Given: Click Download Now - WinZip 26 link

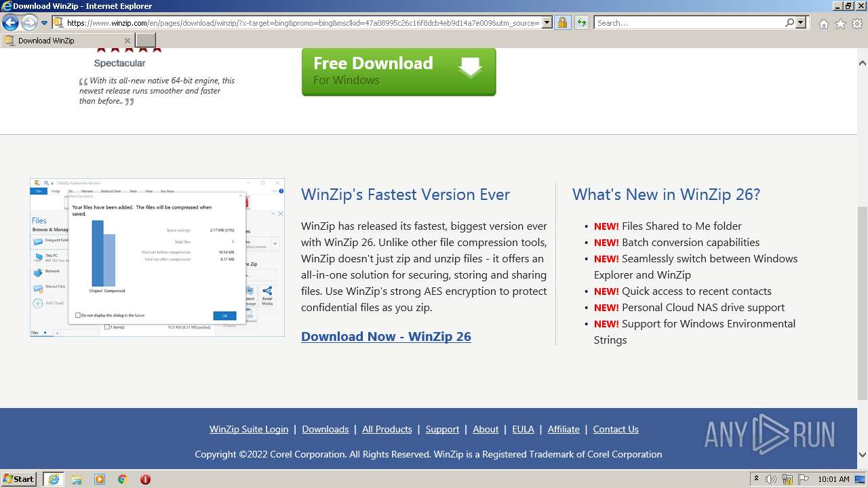Looking at the screenshot, I should coord(386,336).
